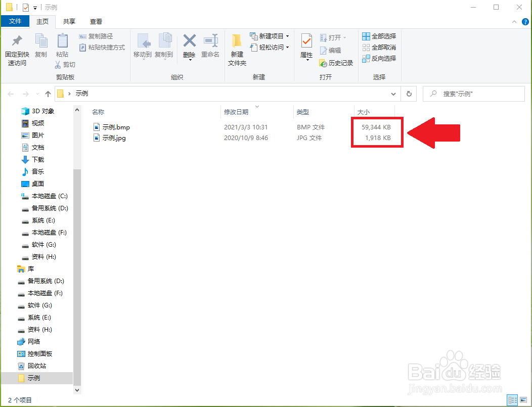Click the search 示例 input box
Image resolution: width=532 pixels, height=407 pixels.
coord(474,94)
